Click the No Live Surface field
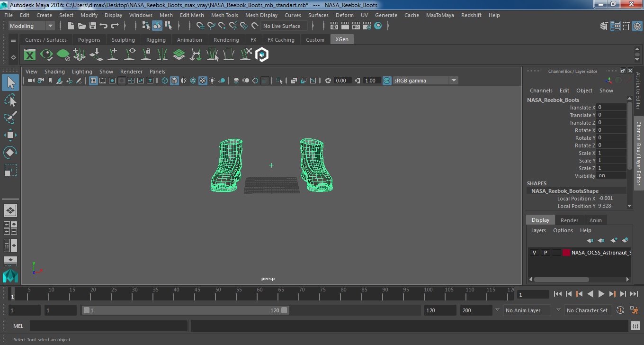 [284, 26]
